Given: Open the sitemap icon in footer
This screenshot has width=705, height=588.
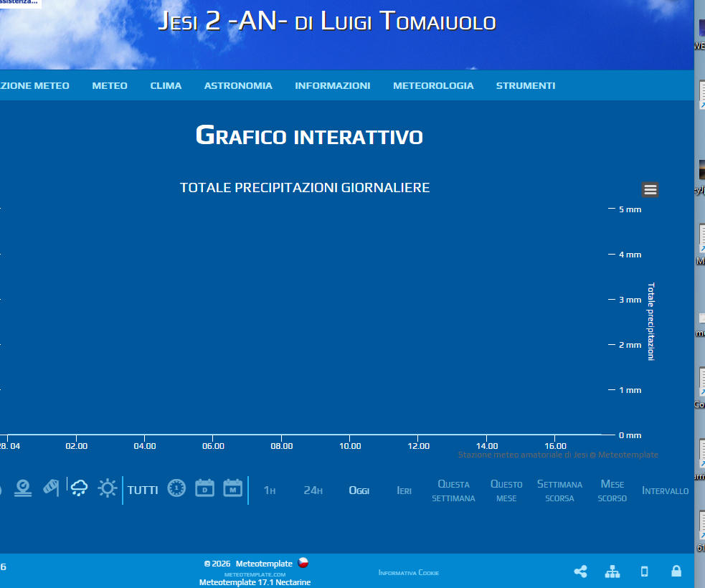Looking at the screenshot, I should [x=612, y=572].
